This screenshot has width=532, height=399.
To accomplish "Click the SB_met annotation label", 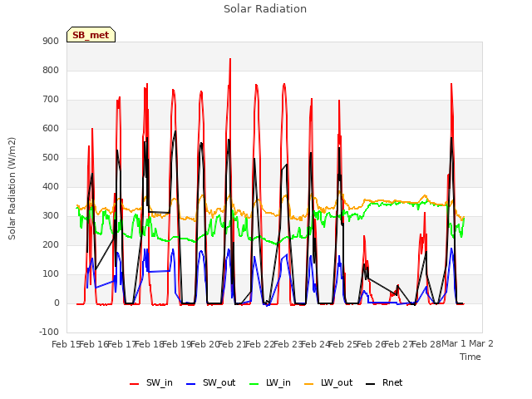I will 91,35.
